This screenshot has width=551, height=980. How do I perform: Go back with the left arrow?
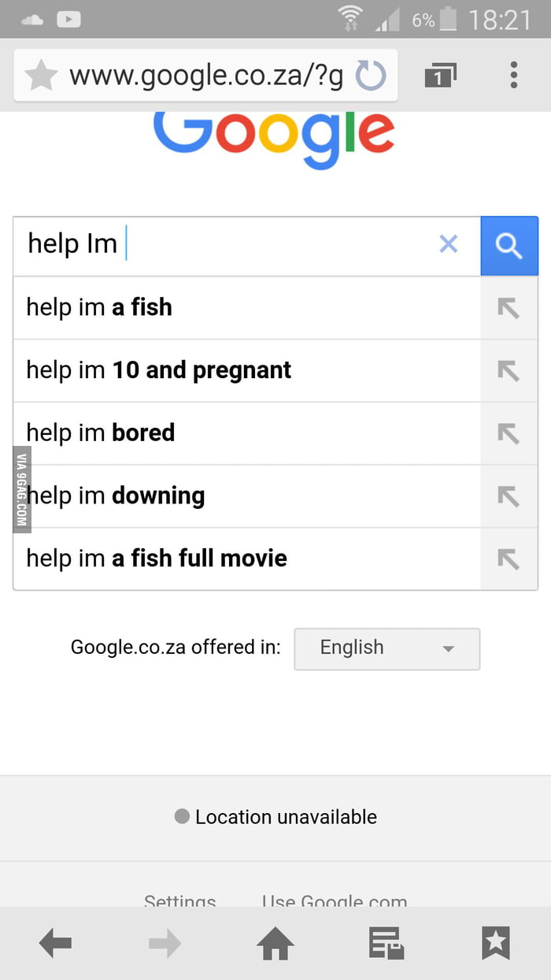[x=55, y=943]
